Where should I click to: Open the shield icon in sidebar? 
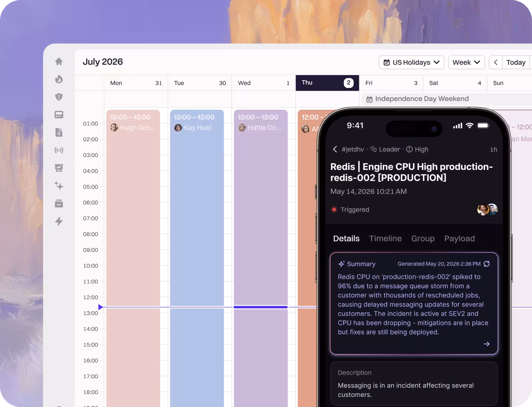(59, 97)
